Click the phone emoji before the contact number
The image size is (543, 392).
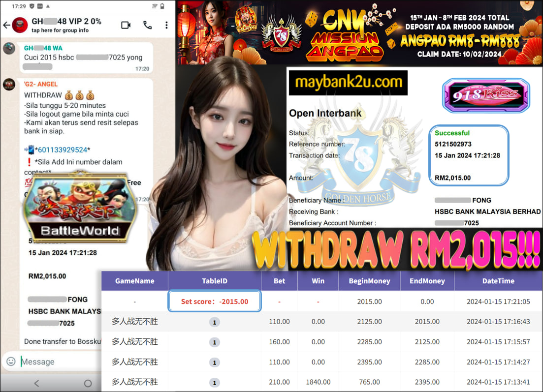tap(30, 150)
